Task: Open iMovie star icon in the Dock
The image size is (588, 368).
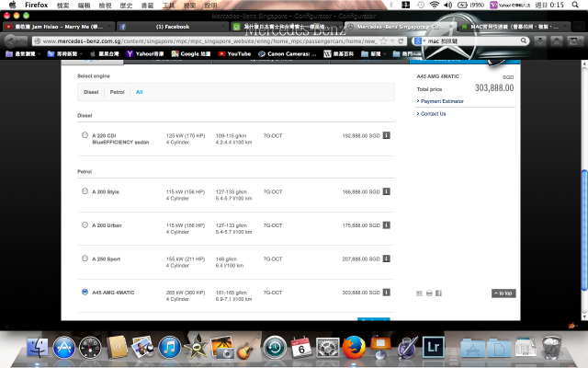Action: pyautogui.click(x=196, y=346)
